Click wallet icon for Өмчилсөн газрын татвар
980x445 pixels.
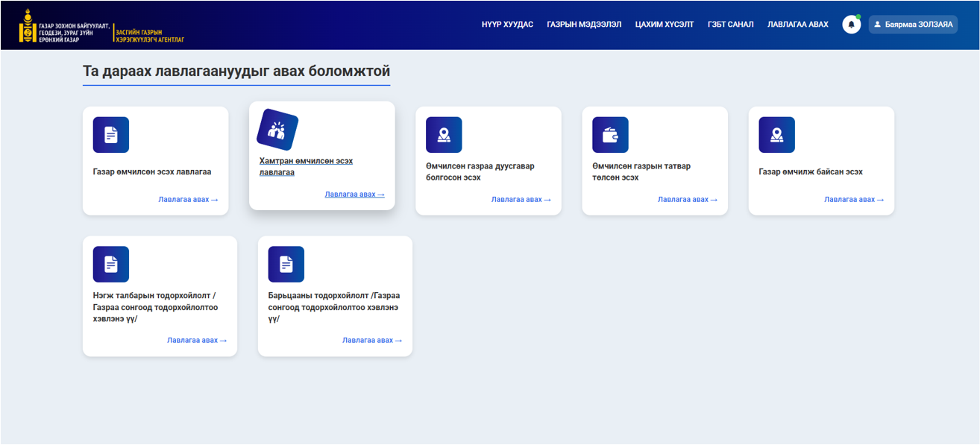coord(610,135)
